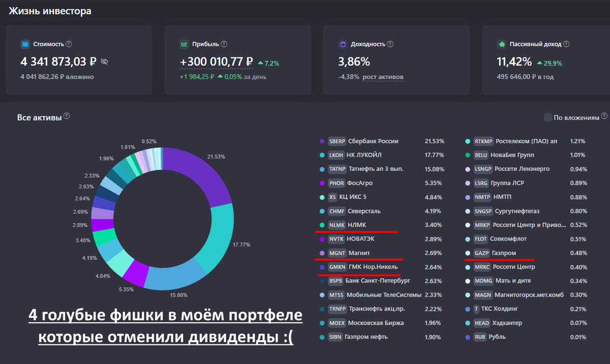Select CHMF ticker badge
Viewport: 610px width, 364px height.
pos(337,211)
